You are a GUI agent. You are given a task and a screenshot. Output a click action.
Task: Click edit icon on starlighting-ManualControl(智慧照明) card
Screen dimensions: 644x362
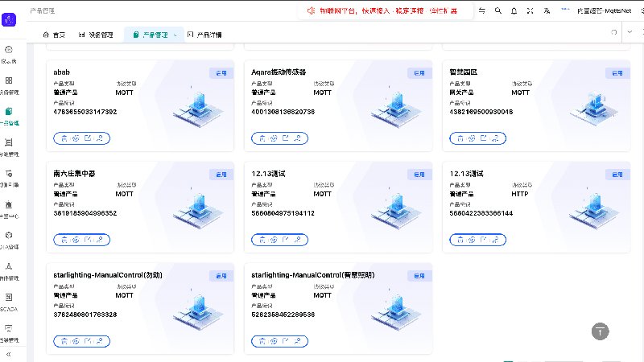[x=286, y=341]
